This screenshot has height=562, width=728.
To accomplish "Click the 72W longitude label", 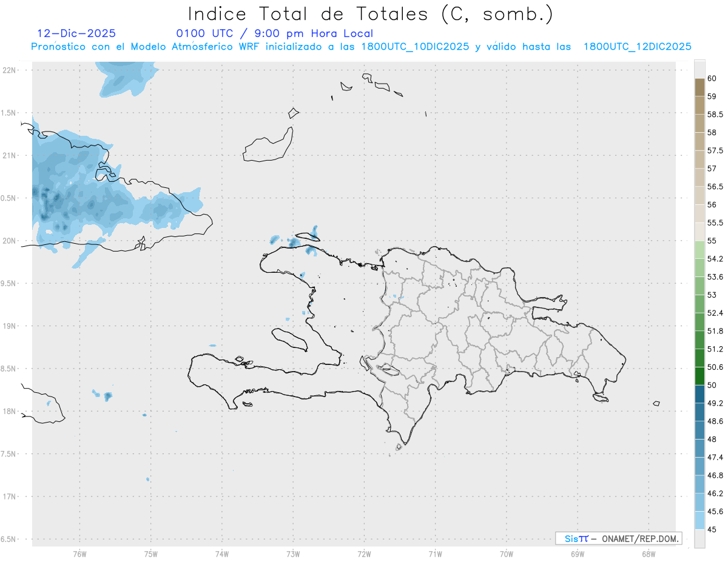I will [364, 554].
